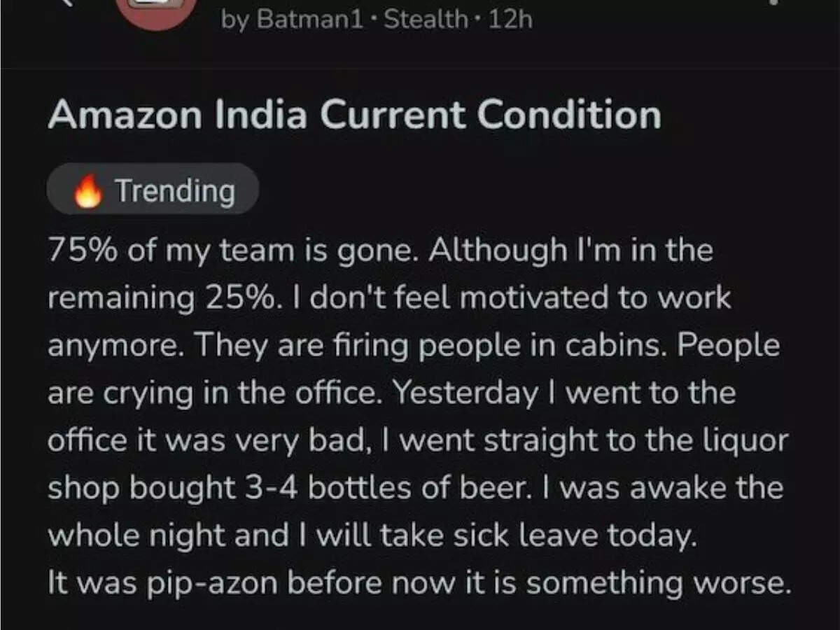This screenshot has width=840, height=630.
Task: Click the 75% figure in the post
Action: (x=83, y=251)
